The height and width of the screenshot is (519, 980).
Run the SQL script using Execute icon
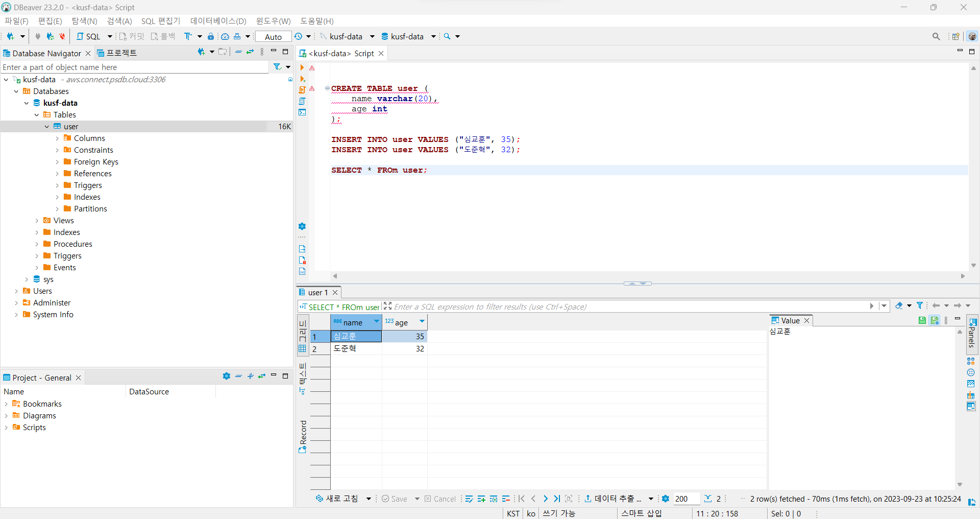[302, 68]
